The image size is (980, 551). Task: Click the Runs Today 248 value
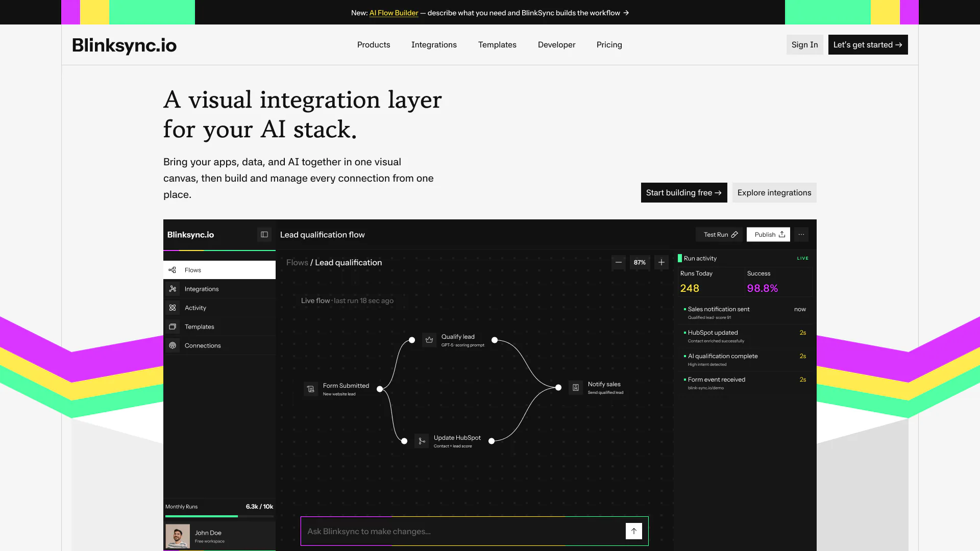(x=690, y=288)
